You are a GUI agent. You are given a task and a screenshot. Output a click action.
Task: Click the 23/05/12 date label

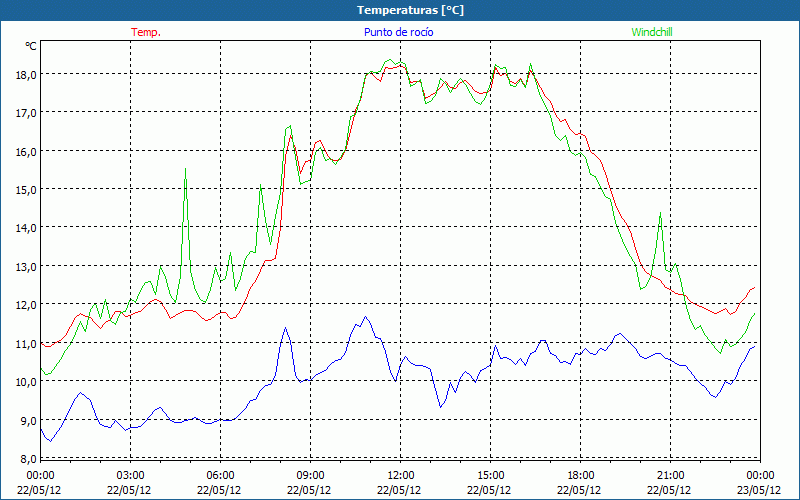759,490
